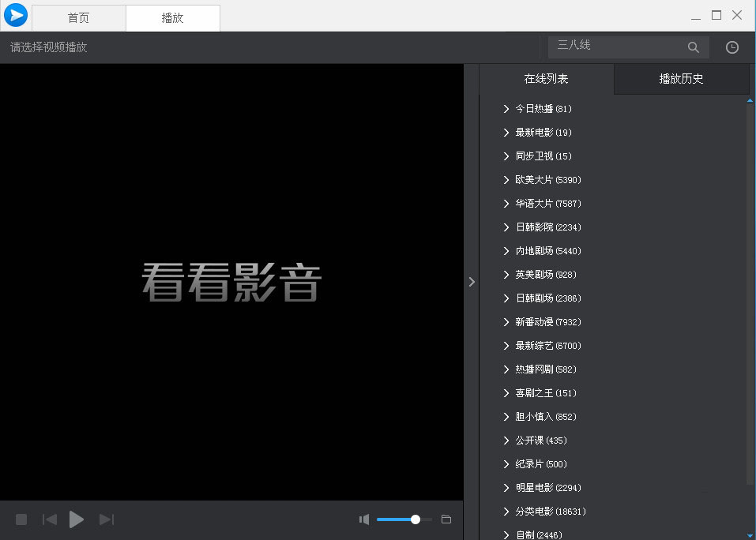Start playback with the play button
The height and width of the screenshot is (540, 756).
pos(76,519)
